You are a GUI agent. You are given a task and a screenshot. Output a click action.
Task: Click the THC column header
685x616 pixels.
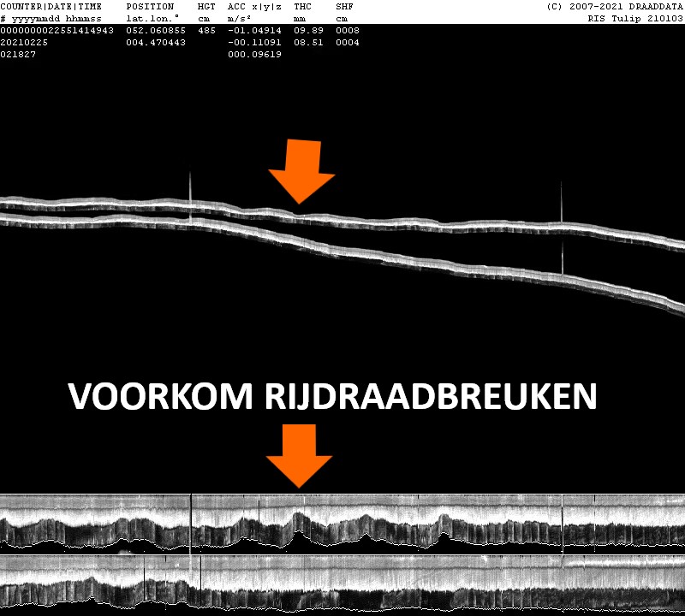[x=302, y=6]
